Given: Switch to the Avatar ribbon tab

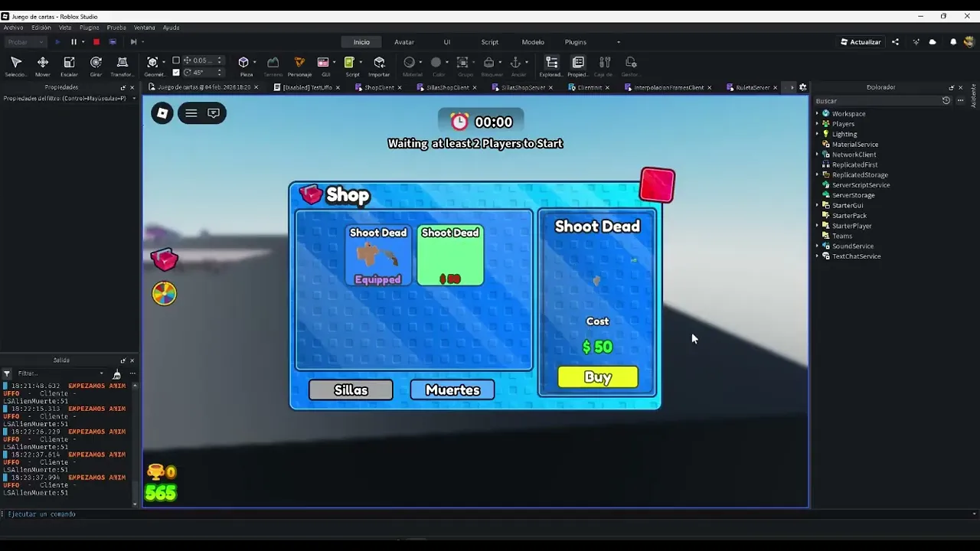Looking at the screenshot, I should [404, 42].
